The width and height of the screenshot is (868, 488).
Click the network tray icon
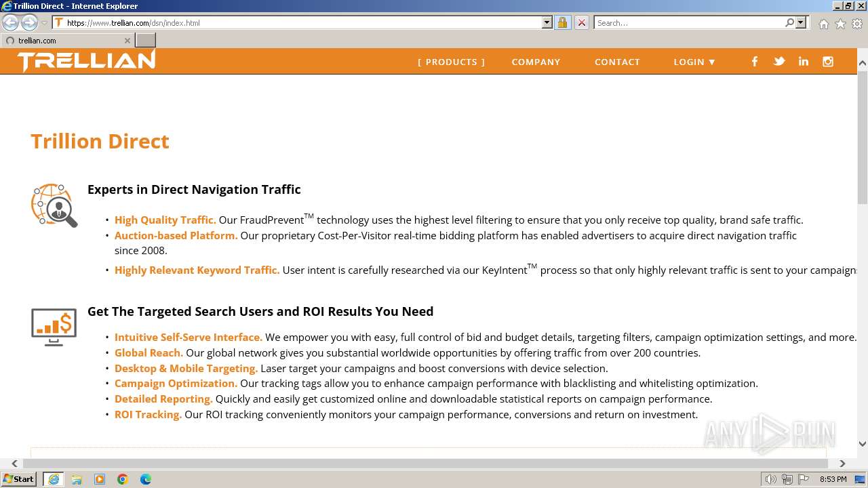(x=787, y=479)
